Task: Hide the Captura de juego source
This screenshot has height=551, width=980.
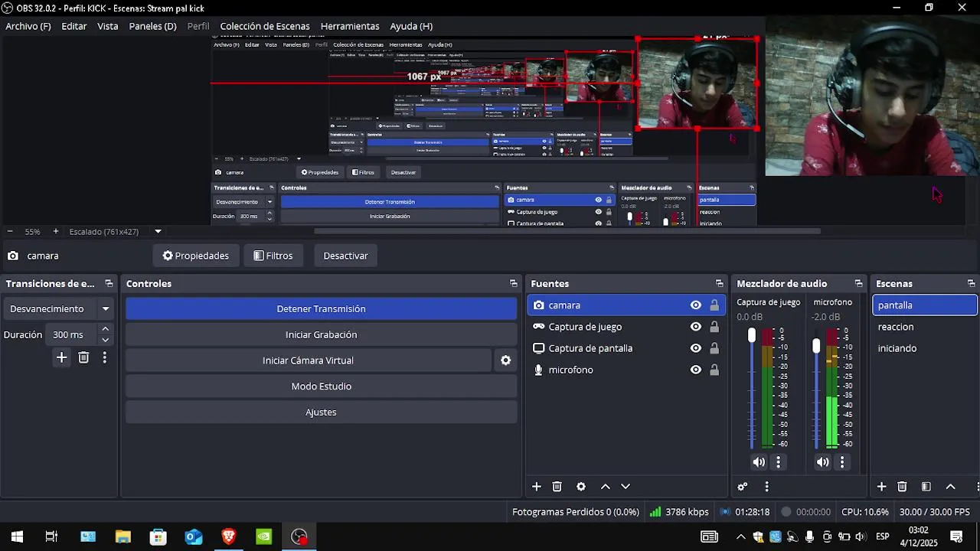Action: click(695, 327)
